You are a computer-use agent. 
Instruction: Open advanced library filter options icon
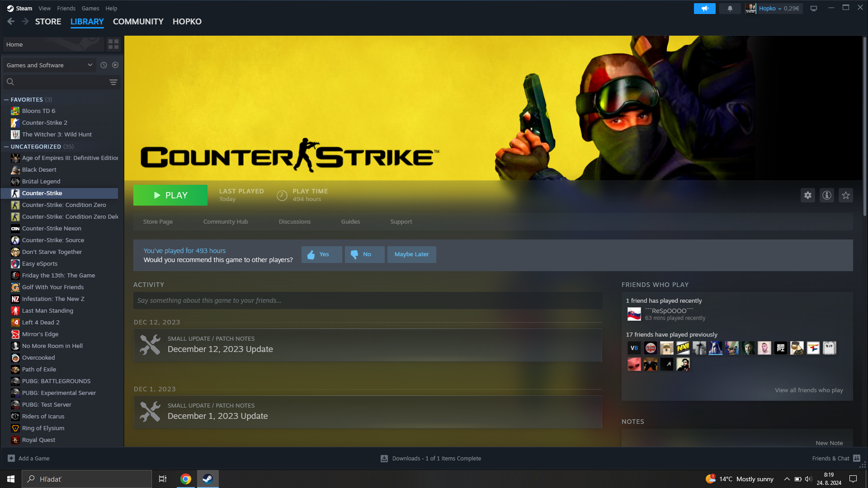pyautogui.click(x=113, y=82)
